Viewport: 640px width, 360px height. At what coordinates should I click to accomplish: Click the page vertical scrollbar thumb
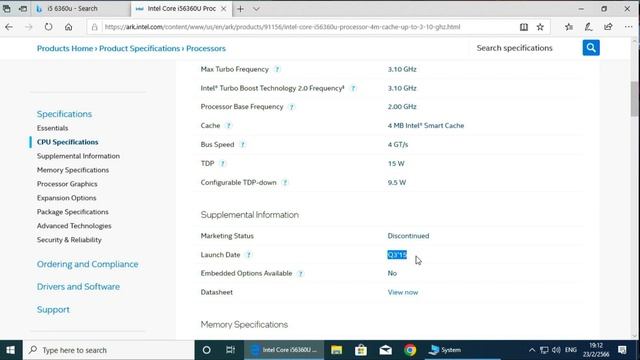point(634,99)
